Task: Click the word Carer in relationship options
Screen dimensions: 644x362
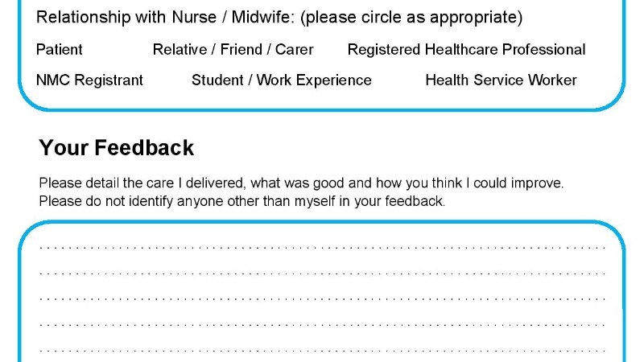Action: point(294,50)
